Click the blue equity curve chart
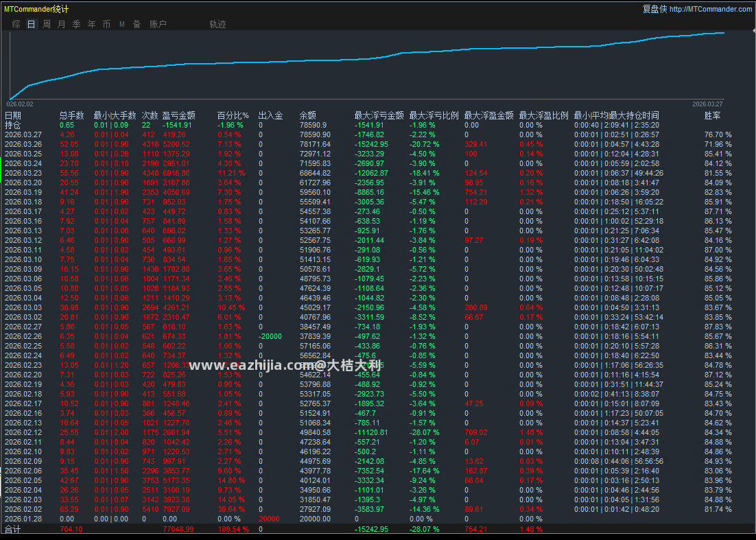This screenshot has width=756, height=540. click(x=366, y=65)
